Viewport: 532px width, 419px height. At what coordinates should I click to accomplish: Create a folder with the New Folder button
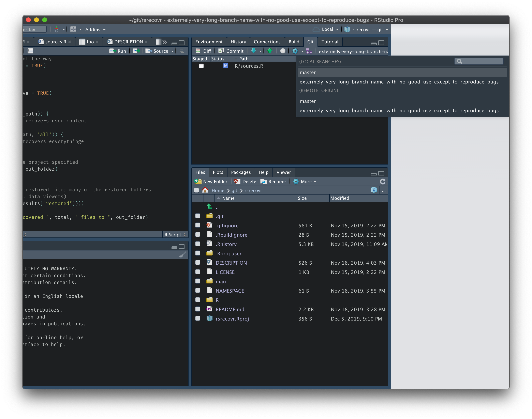211,182
